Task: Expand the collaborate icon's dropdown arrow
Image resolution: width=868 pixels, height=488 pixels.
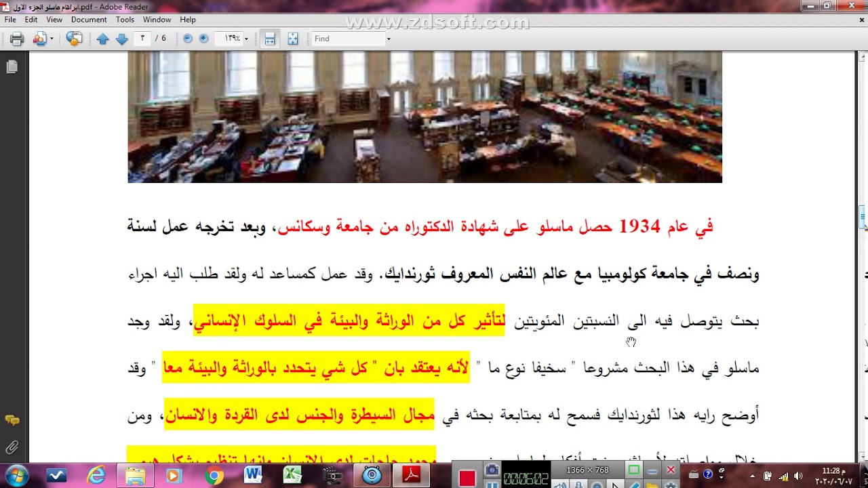Action: 52,39
